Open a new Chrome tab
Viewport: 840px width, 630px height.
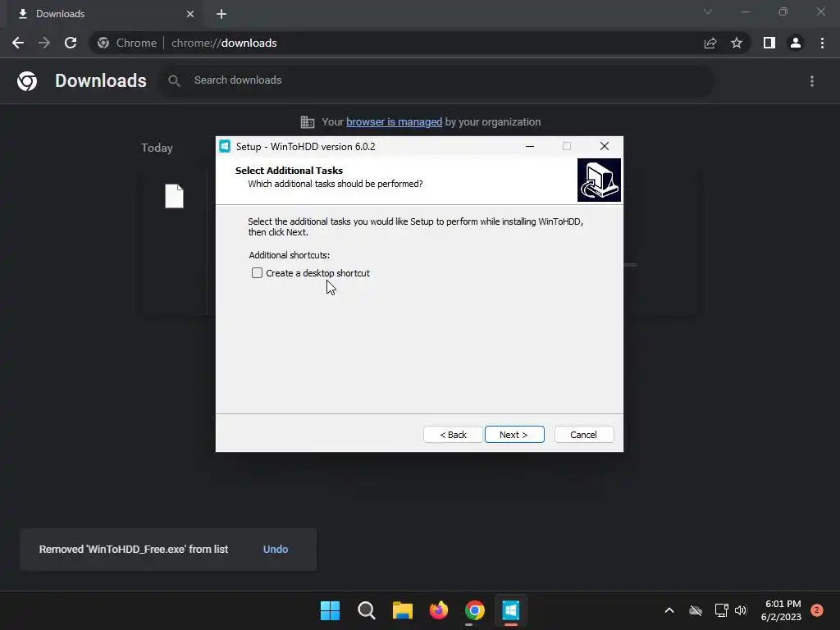[221, 14]
